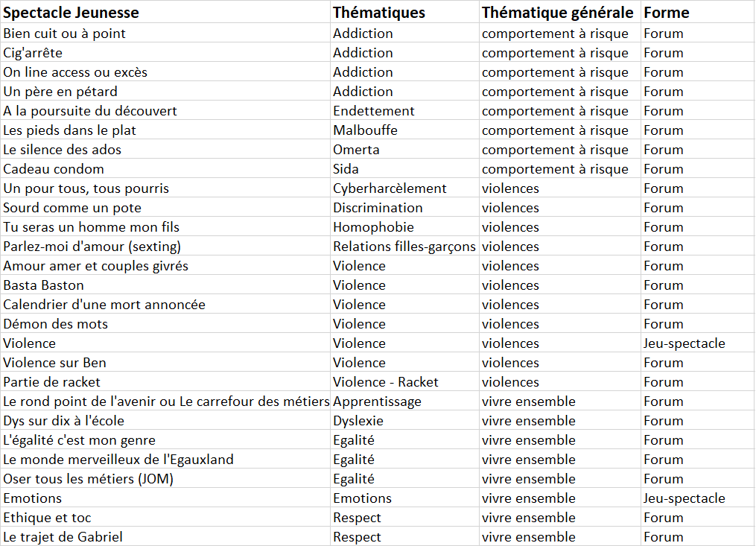
Task: Select the 'Thématiques' header cell
Action: [379, 13]
